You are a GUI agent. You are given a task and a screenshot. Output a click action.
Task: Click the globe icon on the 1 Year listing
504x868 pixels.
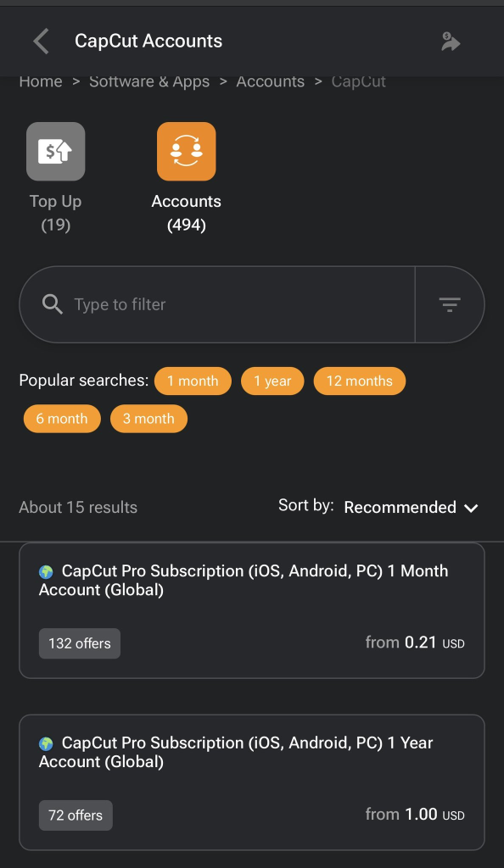coord(45,743)
